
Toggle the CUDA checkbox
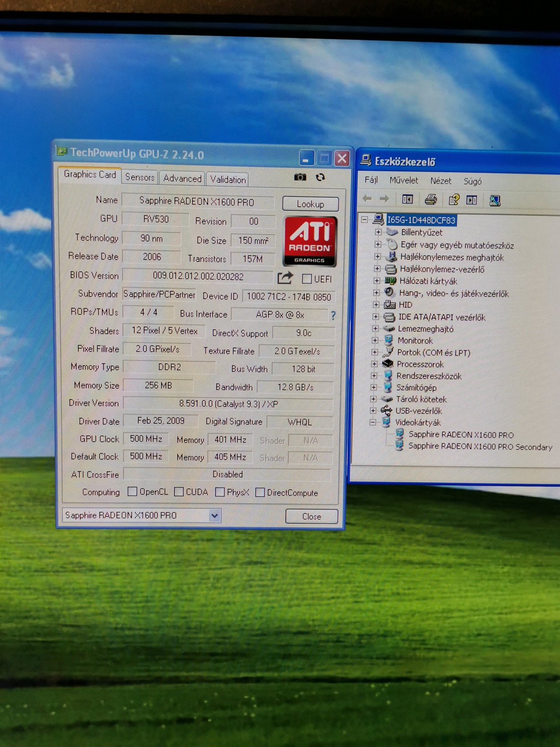(179, 491)
